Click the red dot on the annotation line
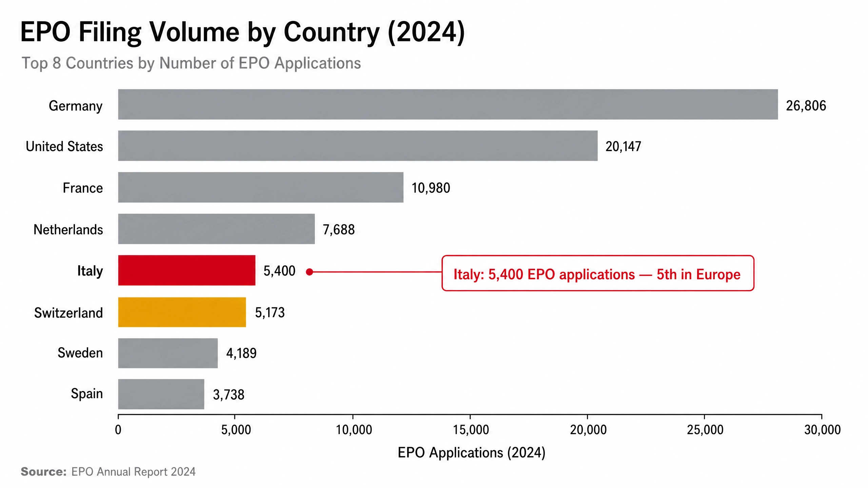 click(309, 272)
